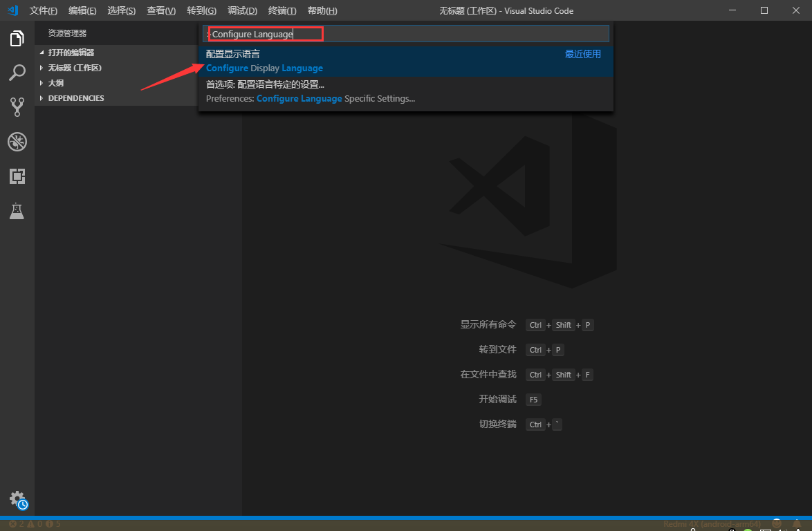The image size is (812, 531).
Task: Close the VS Code window
Action: [x=796, y=10]
